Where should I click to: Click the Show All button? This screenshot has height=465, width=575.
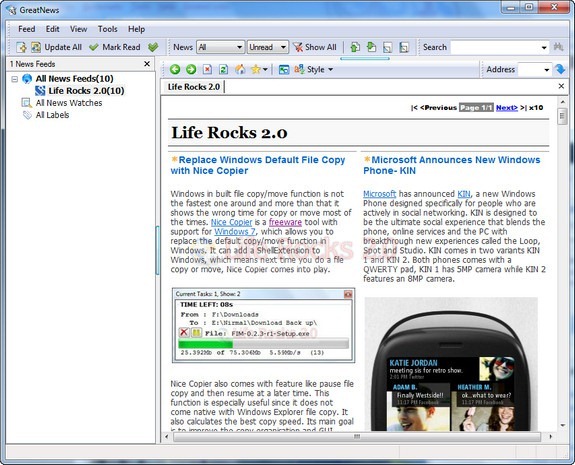pyautogui.click(x=315, y=47)
